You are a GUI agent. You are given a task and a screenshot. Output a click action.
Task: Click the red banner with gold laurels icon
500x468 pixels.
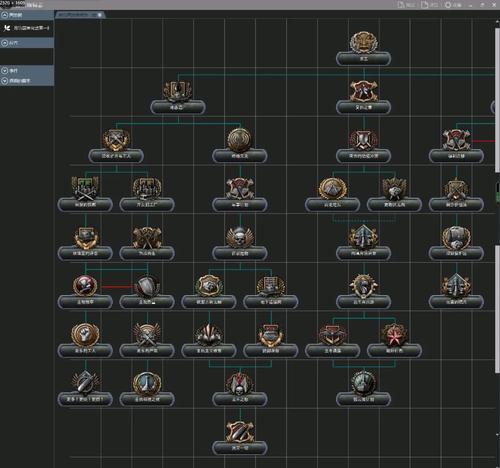coord(271,335)
